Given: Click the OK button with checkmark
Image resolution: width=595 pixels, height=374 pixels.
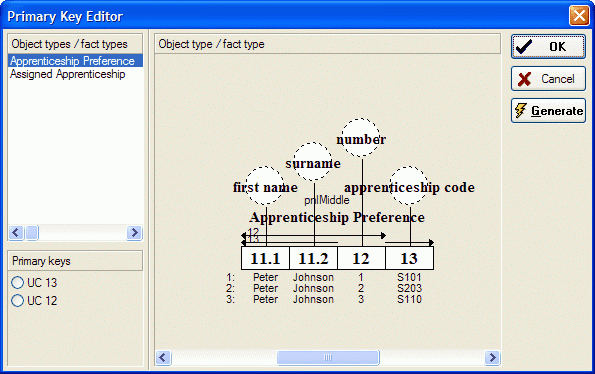Looking at the screenshot, I should click(548, 47).
